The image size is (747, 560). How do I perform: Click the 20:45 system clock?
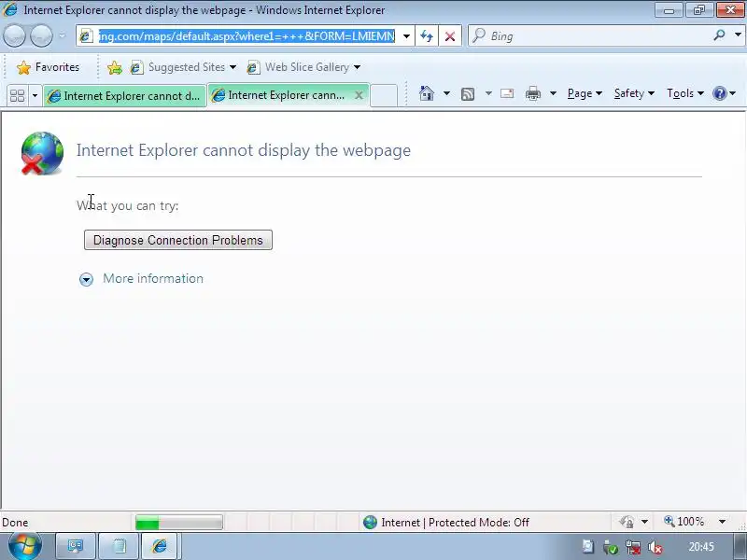[x=701, y=547]
